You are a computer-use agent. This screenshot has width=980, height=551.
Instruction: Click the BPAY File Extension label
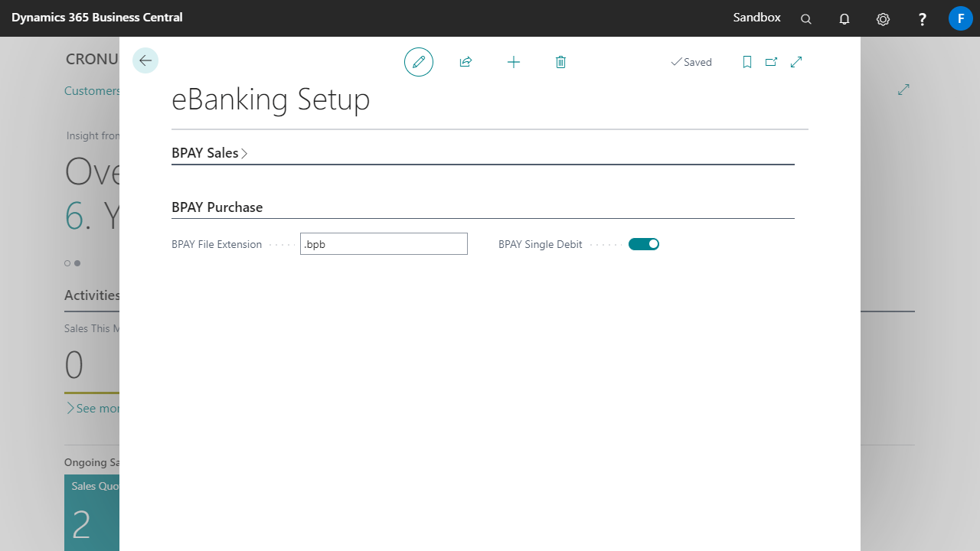tap(217, 245)
